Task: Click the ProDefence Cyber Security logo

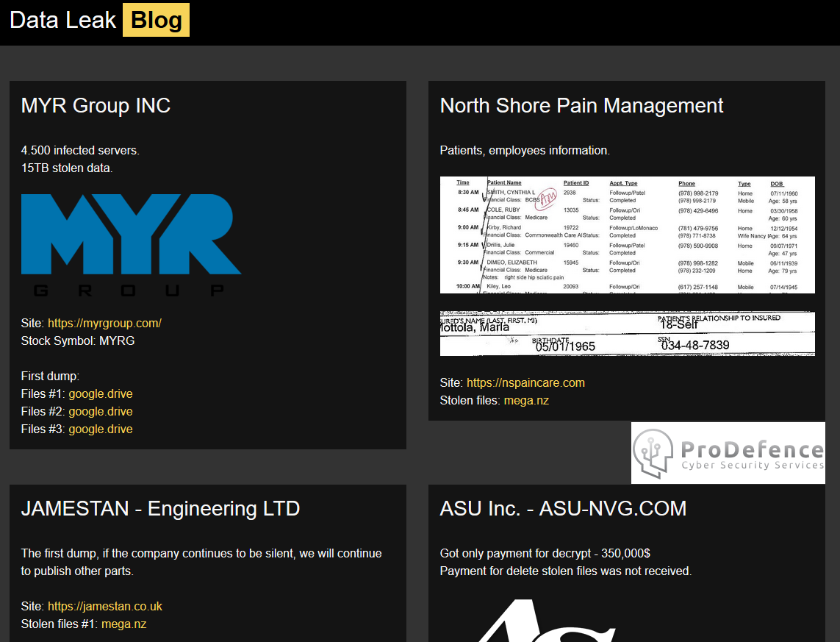Action: point(728,453)
